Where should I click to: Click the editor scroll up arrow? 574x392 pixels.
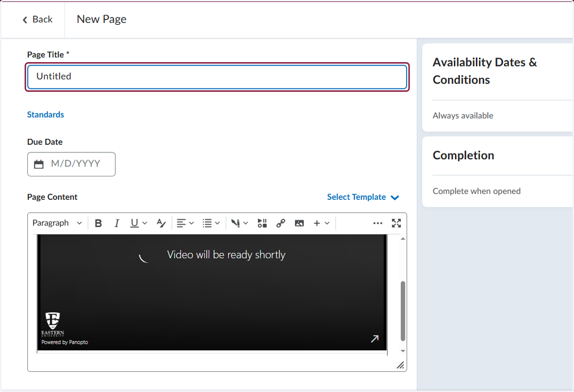point(403,238)
